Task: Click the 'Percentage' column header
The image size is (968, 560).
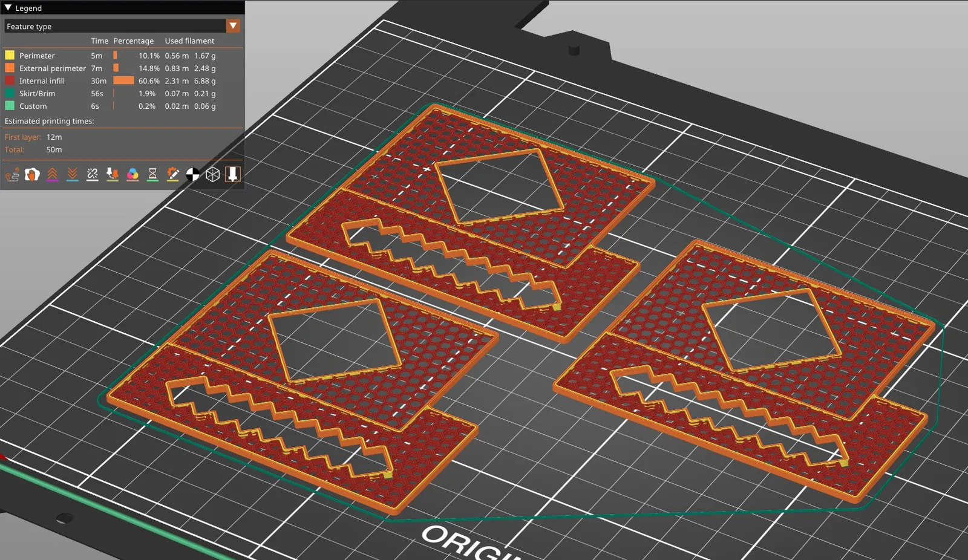Action: tap(133, 41)
